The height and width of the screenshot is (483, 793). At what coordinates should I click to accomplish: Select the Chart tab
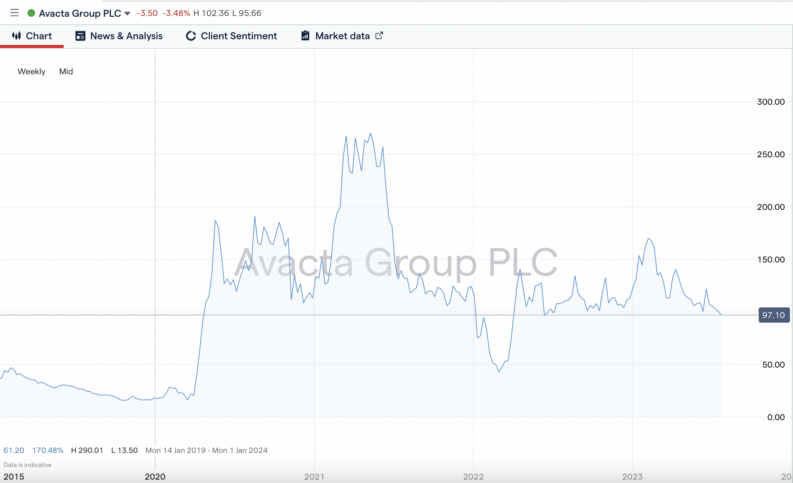tap(32, 36)
